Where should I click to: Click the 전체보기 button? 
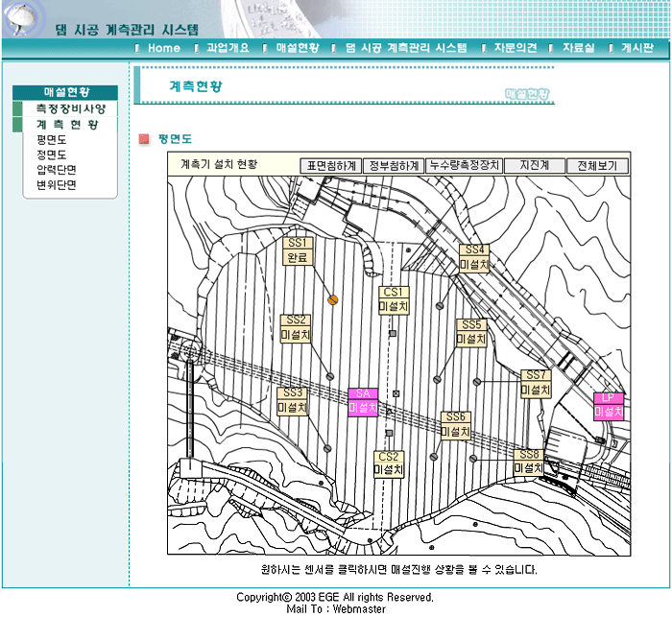coord(597,165)
